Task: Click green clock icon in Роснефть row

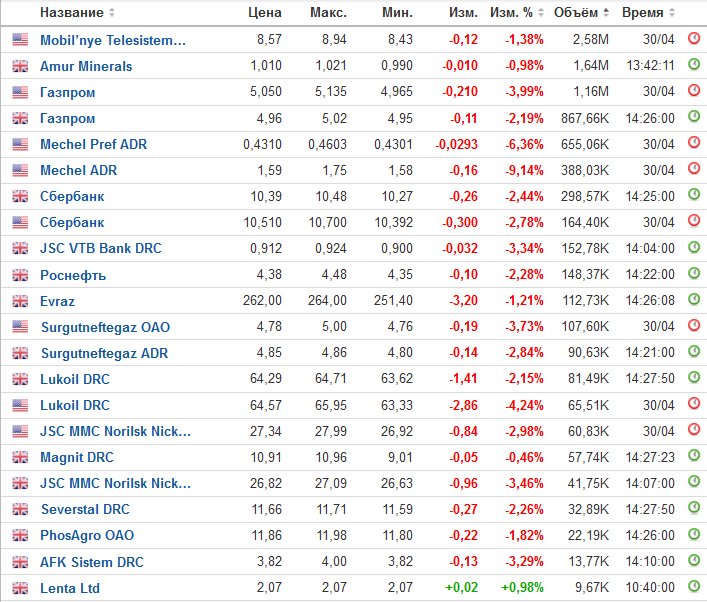Action: click(694, 273)
